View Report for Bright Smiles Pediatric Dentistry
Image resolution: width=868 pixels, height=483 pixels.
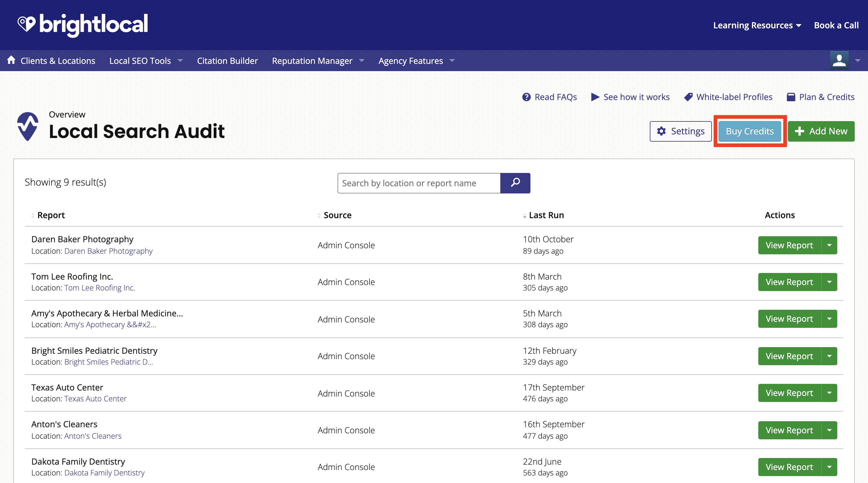pyautogui.click(x=789, y=356)
